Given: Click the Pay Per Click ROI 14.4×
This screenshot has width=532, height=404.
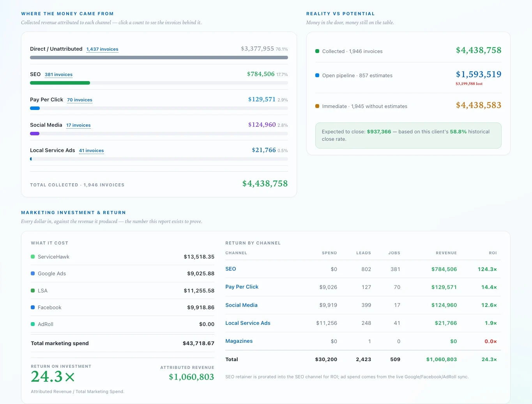Looking at the screenshot, I should [489, 287].
